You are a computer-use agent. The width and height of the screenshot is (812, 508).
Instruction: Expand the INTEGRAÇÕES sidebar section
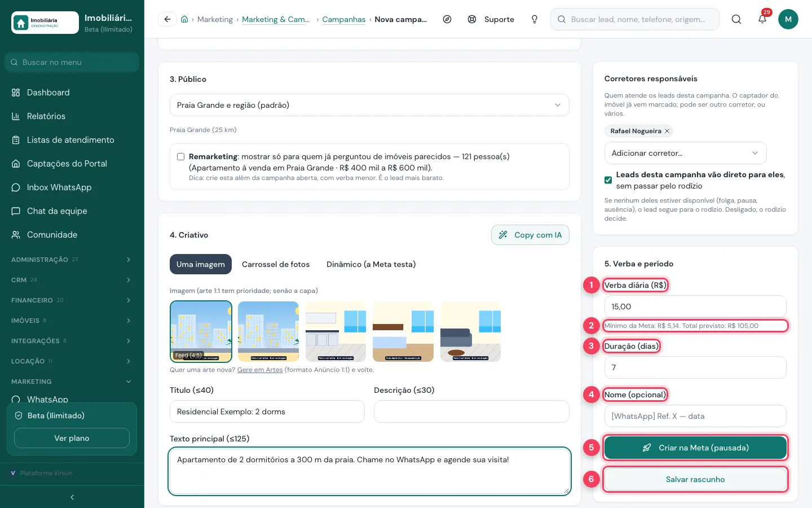[x=72, y=341]
